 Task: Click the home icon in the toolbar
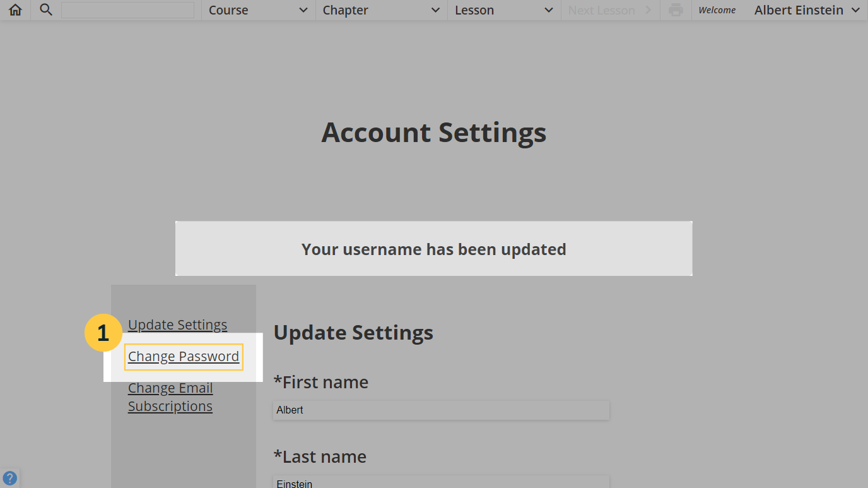[x=15, y=9]
